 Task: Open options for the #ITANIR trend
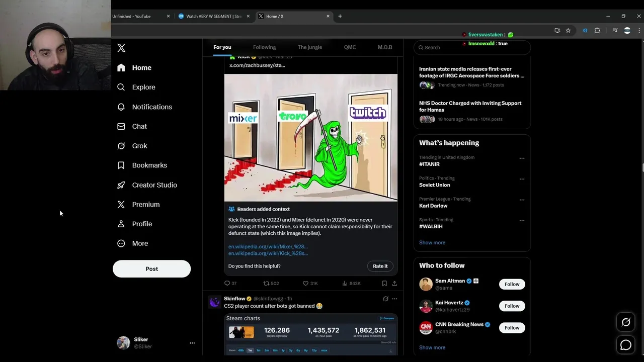pos(522,158)
